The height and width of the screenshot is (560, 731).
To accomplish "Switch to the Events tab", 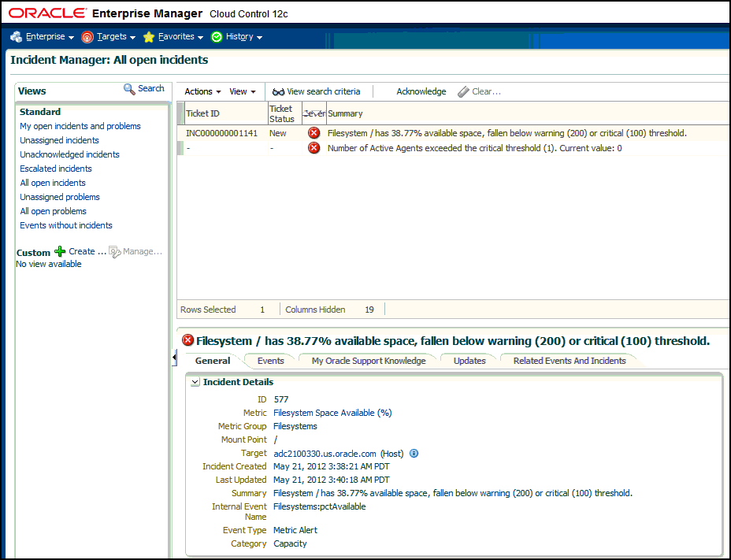I will click(x=270, y=361).
